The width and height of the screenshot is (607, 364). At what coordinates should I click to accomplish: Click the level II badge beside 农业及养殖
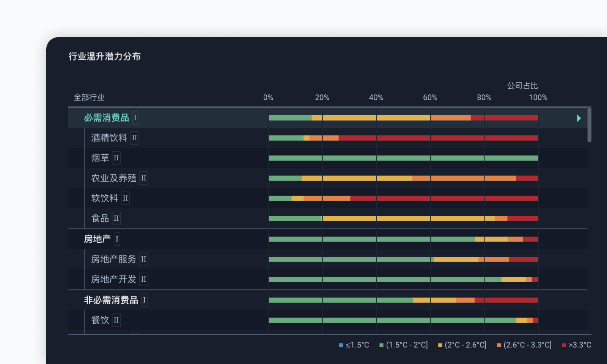[143, 178]
